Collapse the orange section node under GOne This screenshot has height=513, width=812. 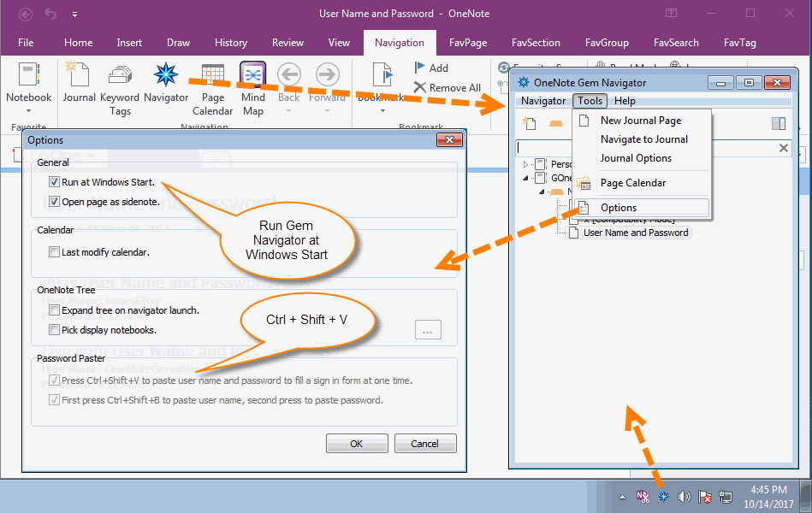pos(542,192)
